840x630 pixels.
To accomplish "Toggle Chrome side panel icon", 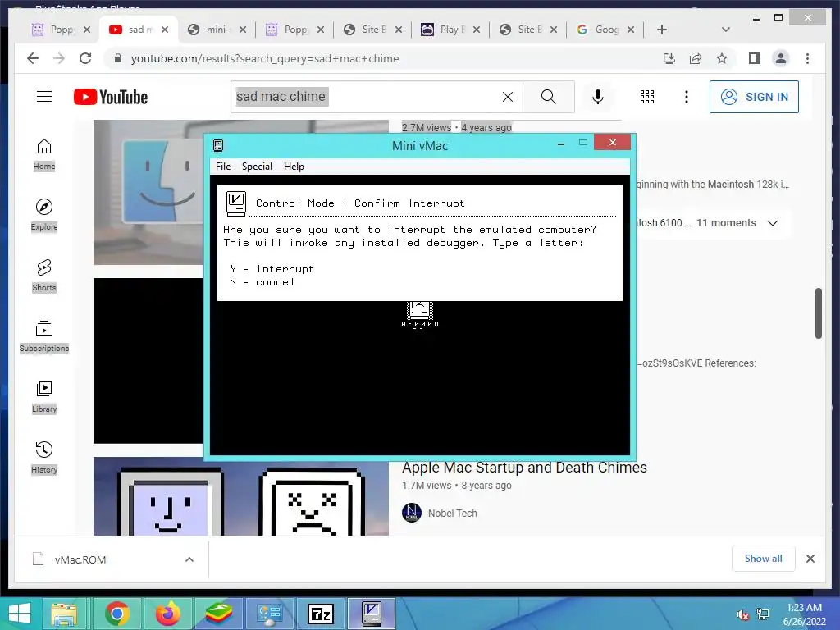I will click(755, 58).
